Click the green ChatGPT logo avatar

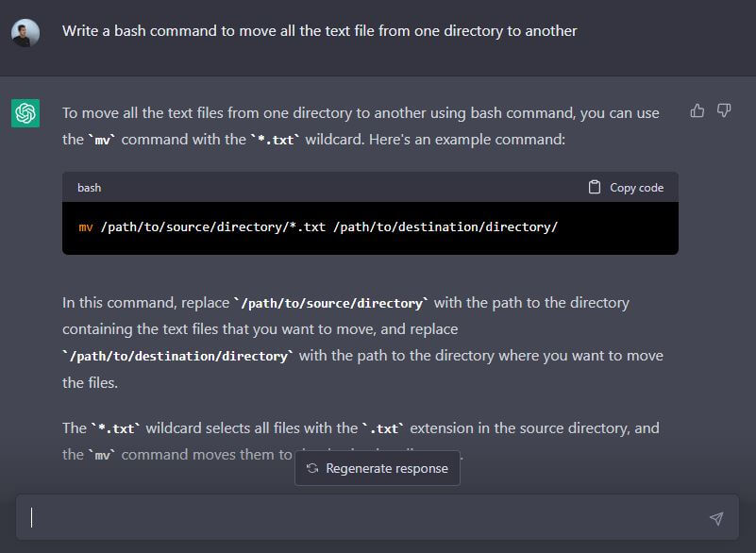coord(25,114)
